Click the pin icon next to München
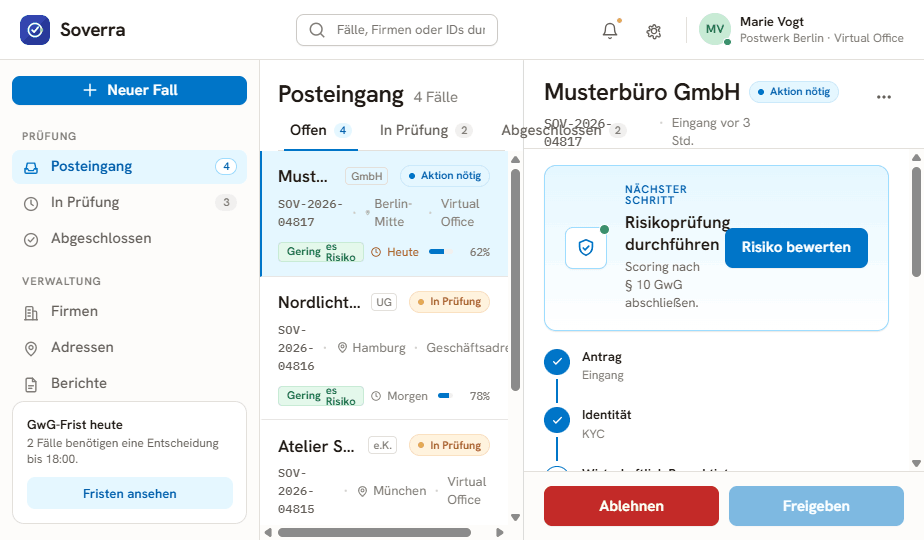Viewport: 924px width, 540px height. click(x=362, y=491)
